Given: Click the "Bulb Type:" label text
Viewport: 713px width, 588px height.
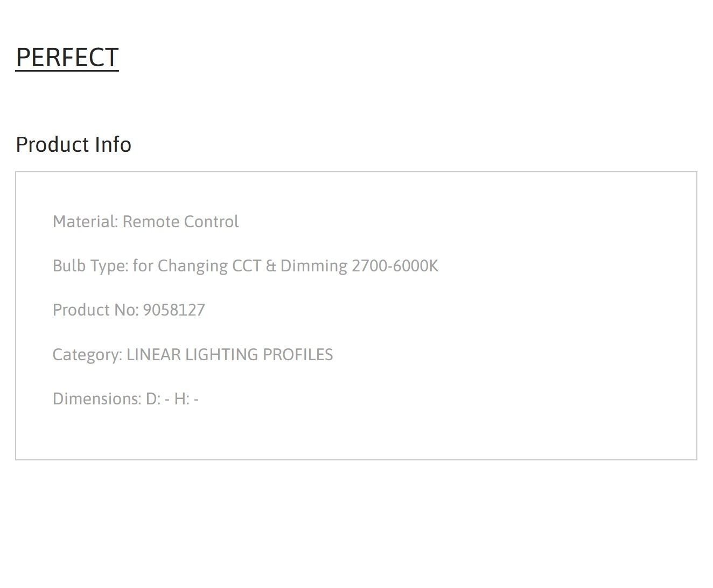Looking at the screenshot, I should [x=90, y=266].
